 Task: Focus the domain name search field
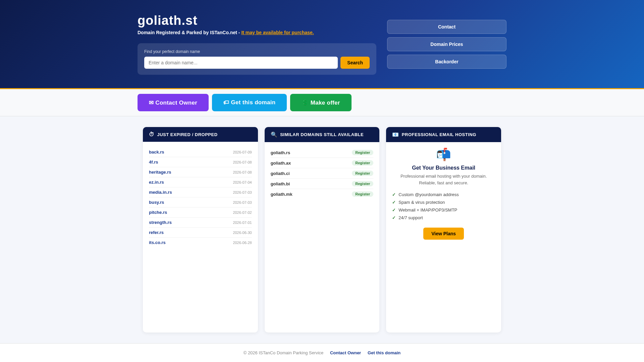[x=241, y=63]
